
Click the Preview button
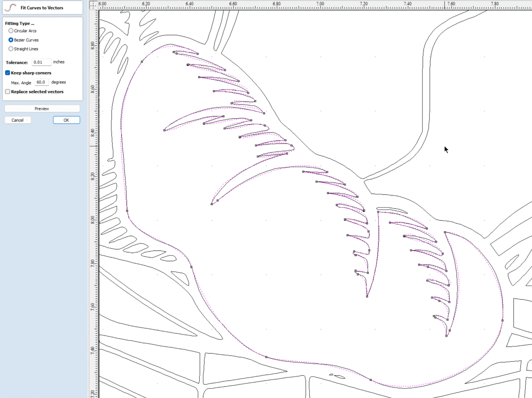point(42,109)
